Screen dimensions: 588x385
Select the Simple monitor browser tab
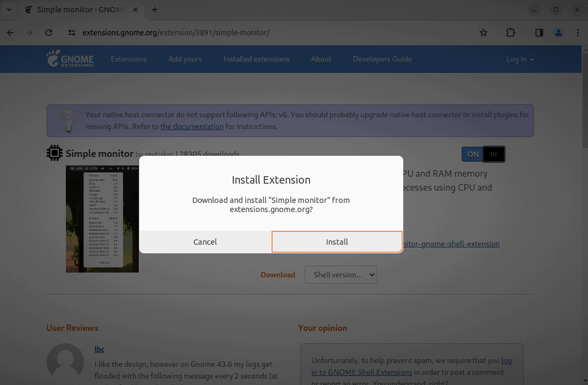(80, 10)
